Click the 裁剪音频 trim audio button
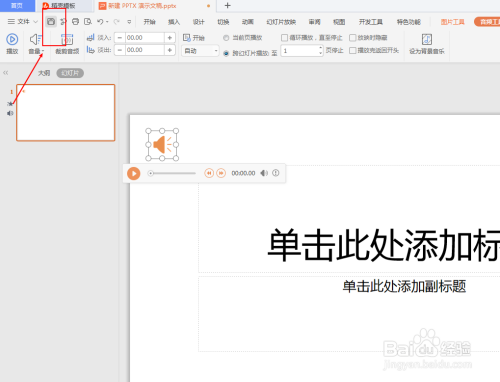The width and height of the screenshot is (500, 382). point(67,44)
